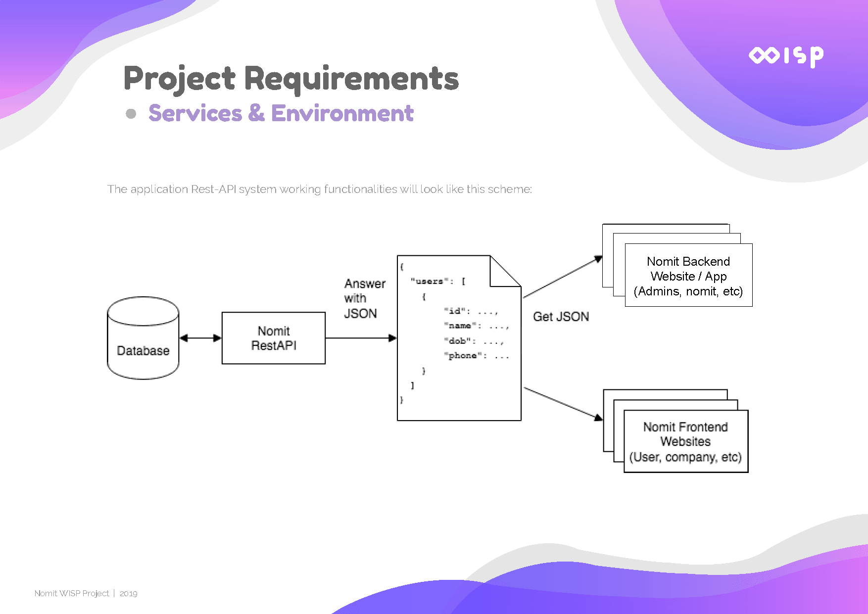This screenshot has width=868, height=614.
Task: Click the "Answer with JSON" label
Action: (x=364, y=298)
